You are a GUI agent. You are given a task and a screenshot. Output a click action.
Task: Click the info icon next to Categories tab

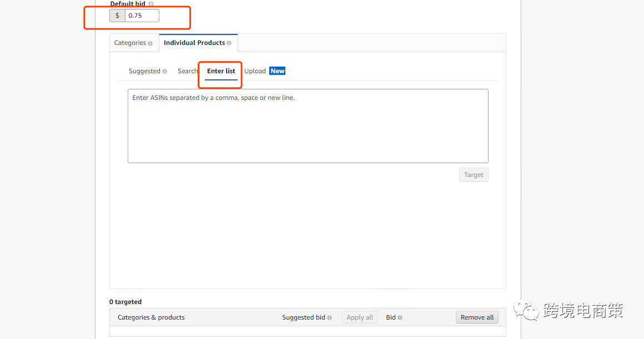pyautogui.click(x=150, y=43)
